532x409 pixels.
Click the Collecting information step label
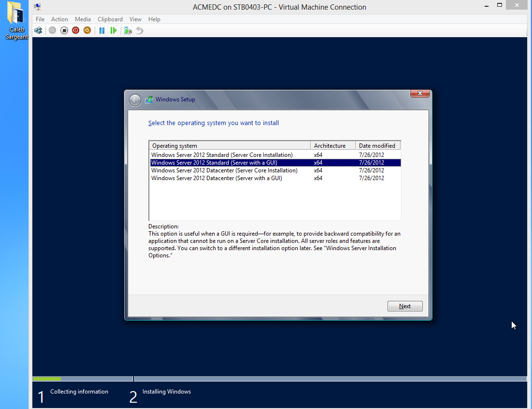[x=79, y=392]
